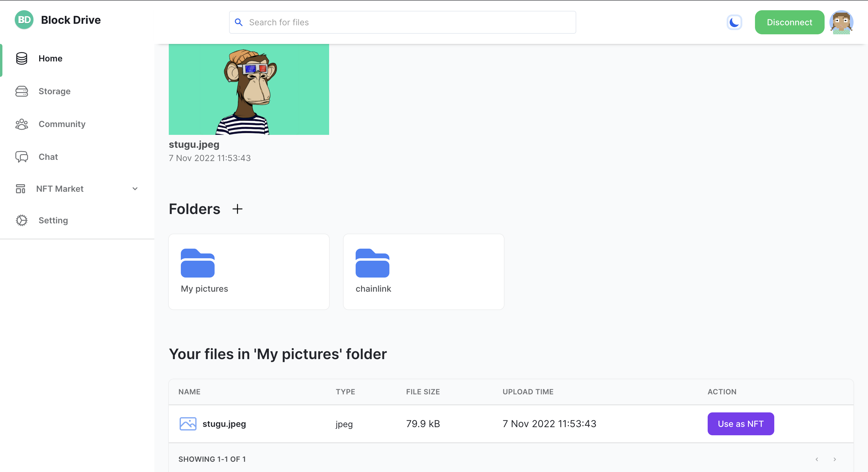Click the Use as NFT button
The width and height of the screenshot is (868, 472).
click(740, 424)
